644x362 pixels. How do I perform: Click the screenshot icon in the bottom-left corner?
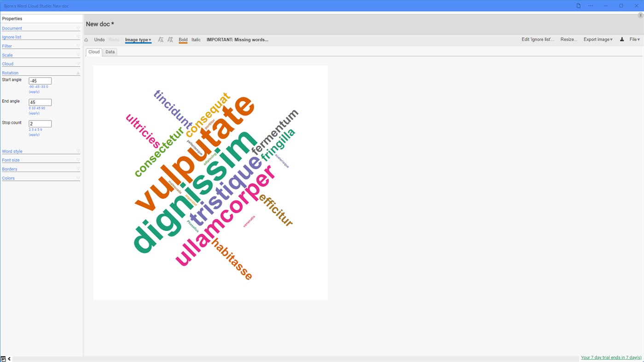(3, 358)
